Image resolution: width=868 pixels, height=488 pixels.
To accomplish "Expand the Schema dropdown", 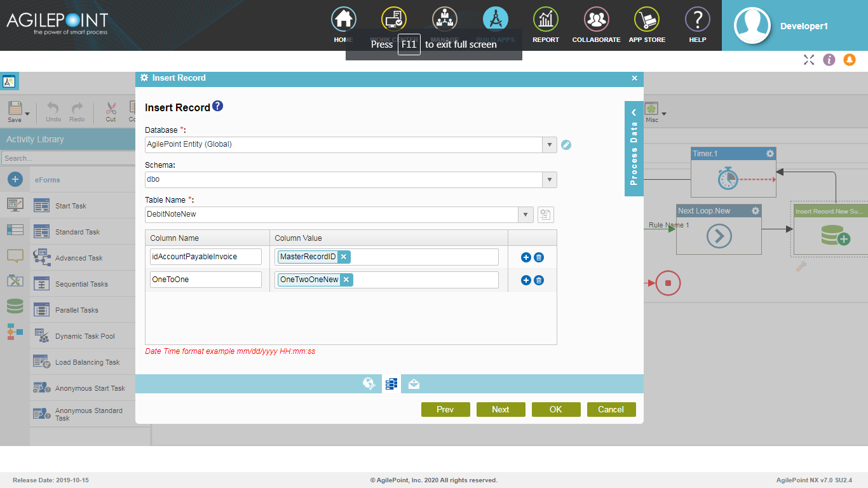I will (x=550, y=180).
